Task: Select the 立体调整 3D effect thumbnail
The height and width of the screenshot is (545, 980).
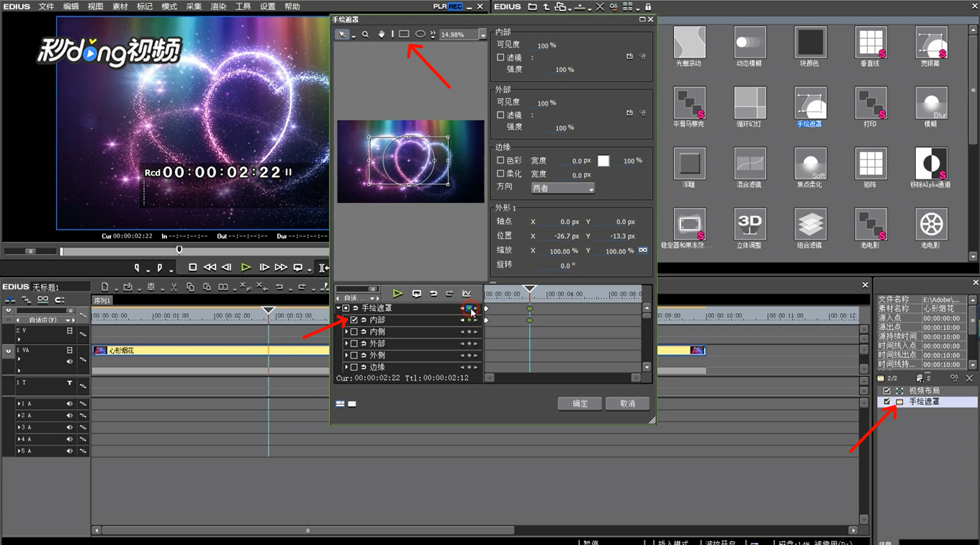Action: pos(750,229)
